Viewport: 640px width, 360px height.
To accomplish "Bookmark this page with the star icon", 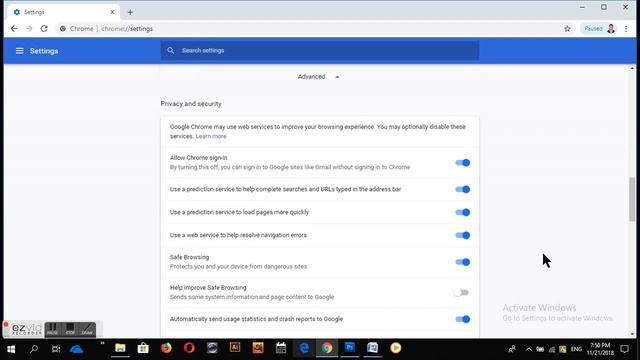I will tap(567, 29).
